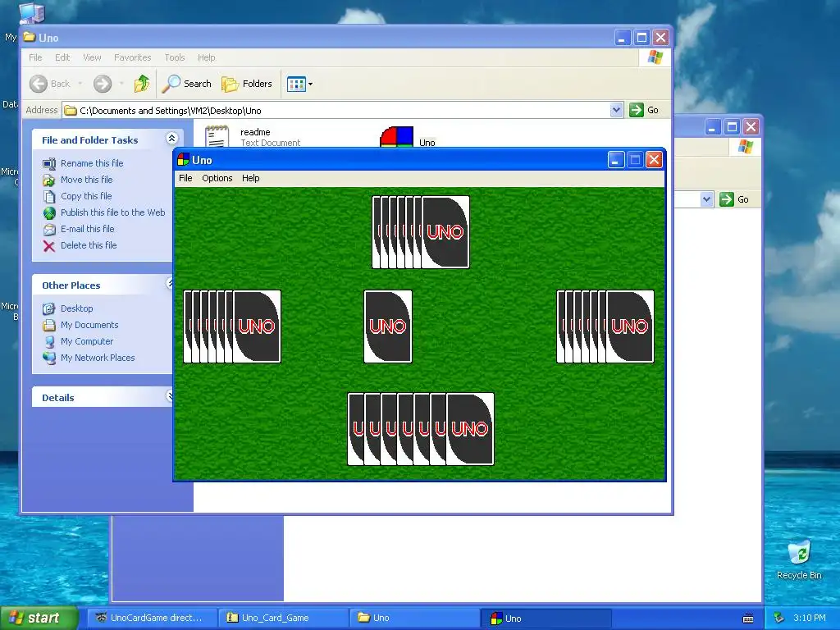
Task: Click the Forward arrow icon in Explorer
Action: [x=103, y=84]
